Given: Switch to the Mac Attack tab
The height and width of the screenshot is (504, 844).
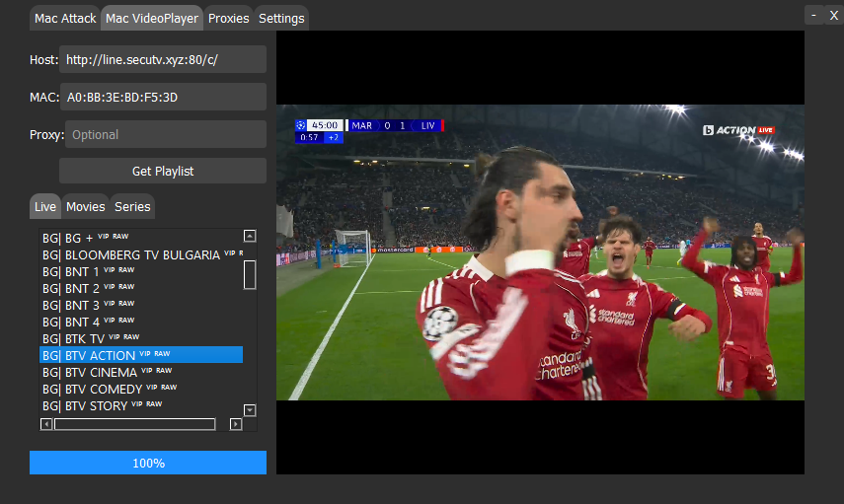Looking at the screenshot, I should pos(65,19).
